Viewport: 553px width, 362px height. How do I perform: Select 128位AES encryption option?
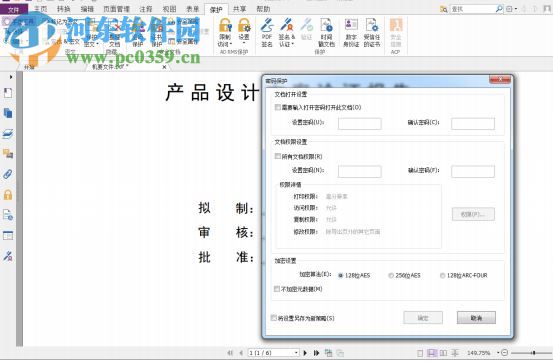pos(341,275)
